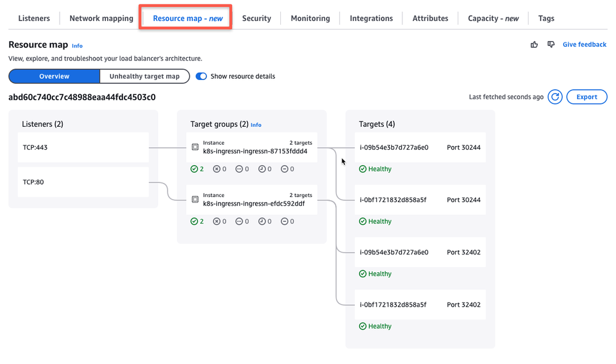Image resolution: width=616 pixels, height=364 pixels.
Task: Open Info beside Target groups heading
Action: pyautogui.click(x=256, y=124)
